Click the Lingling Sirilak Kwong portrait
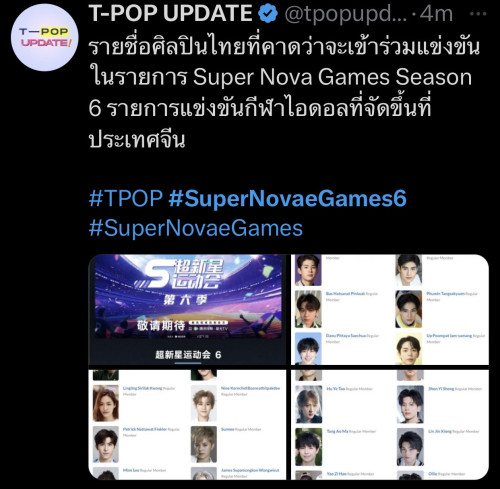The image size is (500, 489). click(106, 403)
